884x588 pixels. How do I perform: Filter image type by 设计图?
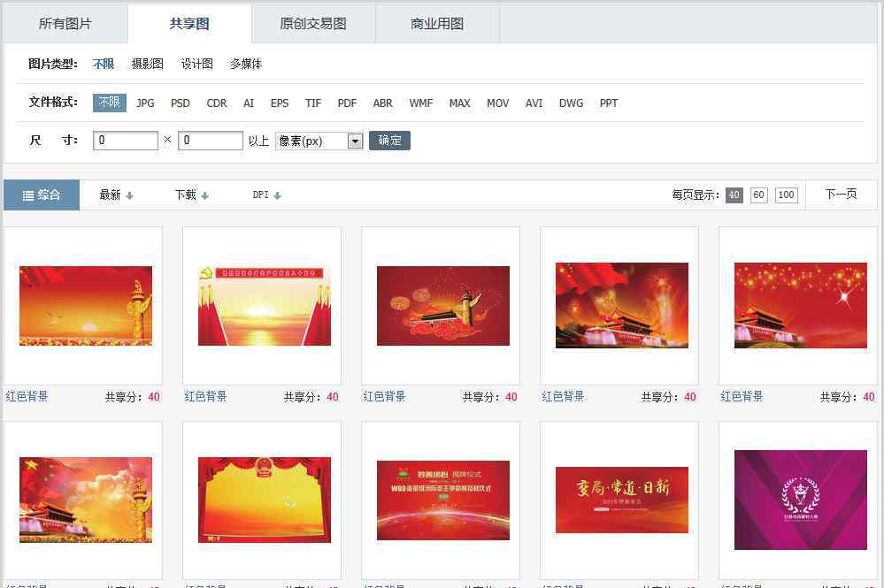tap(196, 65)
